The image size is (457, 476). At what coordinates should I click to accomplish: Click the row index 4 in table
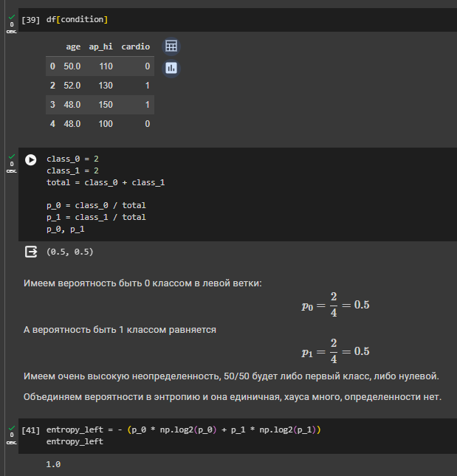click(x=52, y=124)
